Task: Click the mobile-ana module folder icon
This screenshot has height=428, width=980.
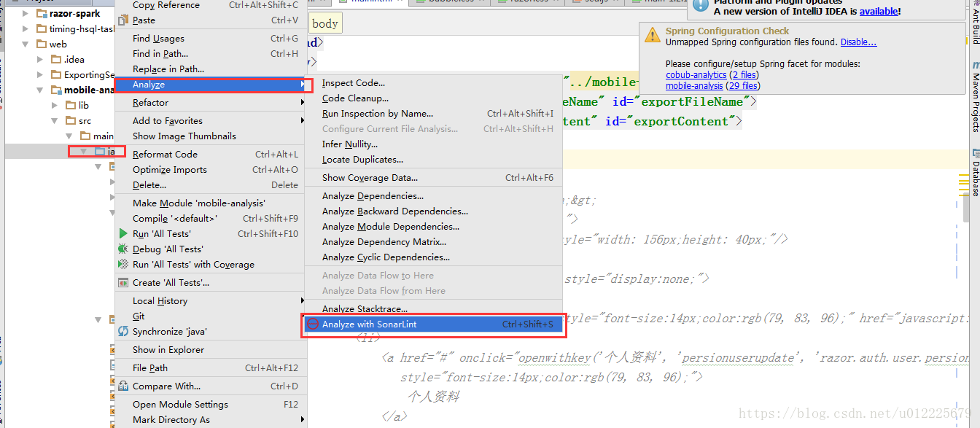Action: (56, 90)
